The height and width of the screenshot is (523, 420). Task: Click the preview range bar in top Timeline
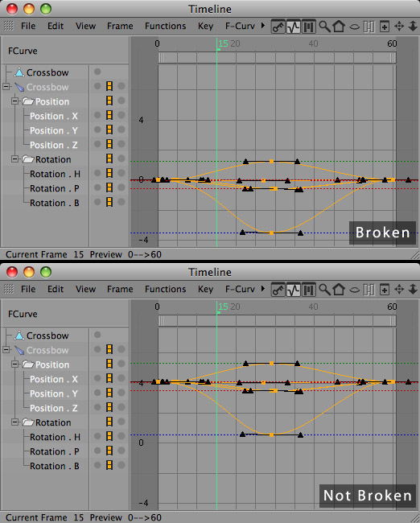click(x=277, y=58)
